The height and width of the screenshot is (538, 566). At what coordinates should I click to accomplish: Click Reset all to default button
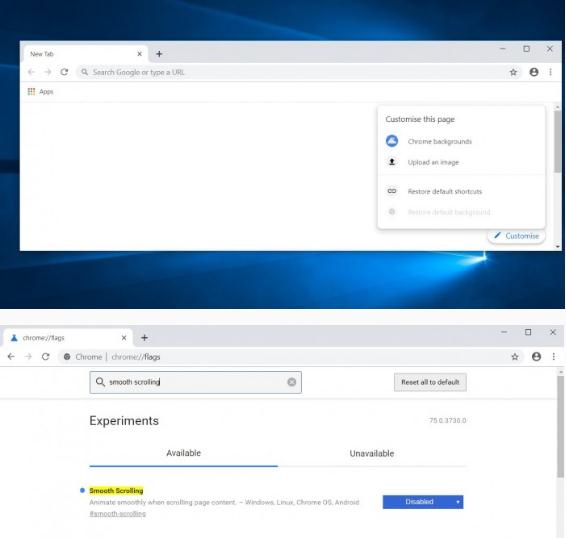430,382
